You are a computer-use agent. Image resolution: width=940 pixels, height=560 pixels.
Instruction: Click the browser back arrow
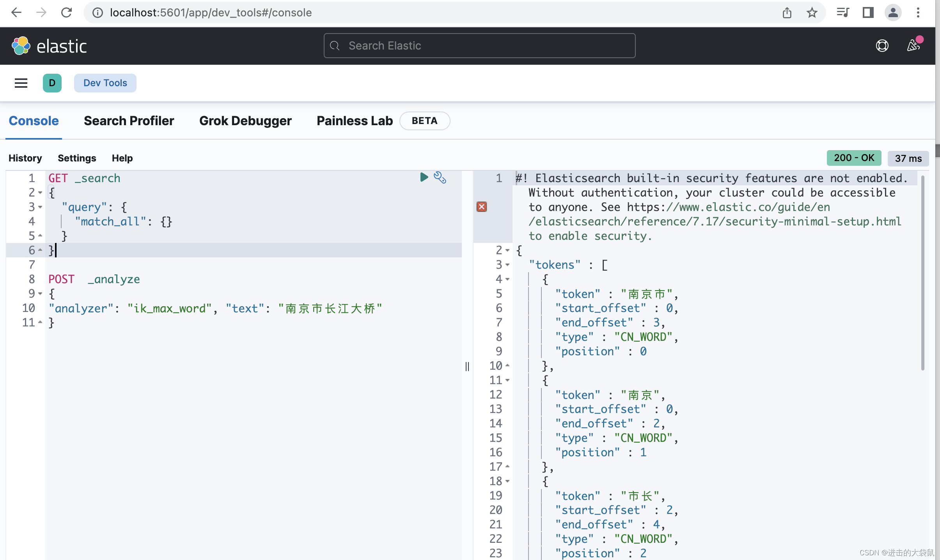16,12
